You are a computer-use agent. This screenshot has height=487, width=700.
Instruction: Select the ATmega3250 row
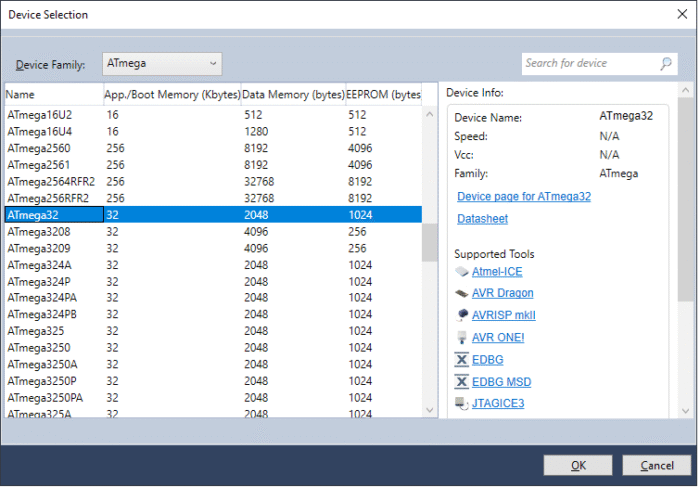pos(213,348)
